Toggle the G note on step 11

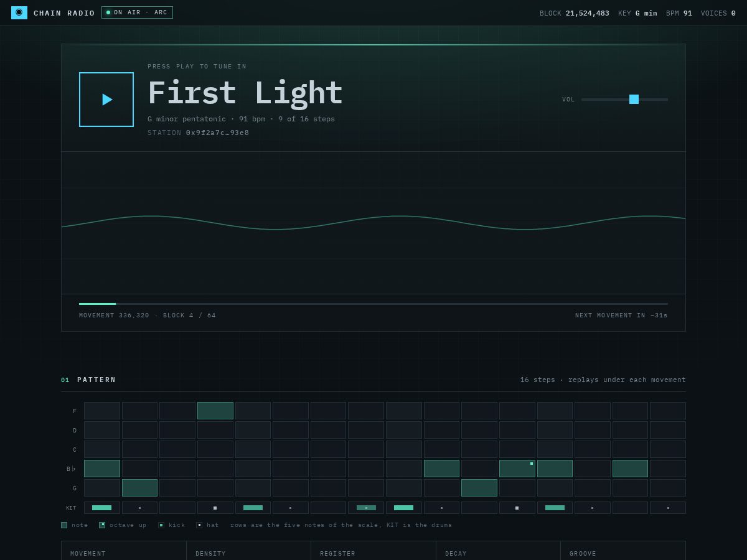479,488
